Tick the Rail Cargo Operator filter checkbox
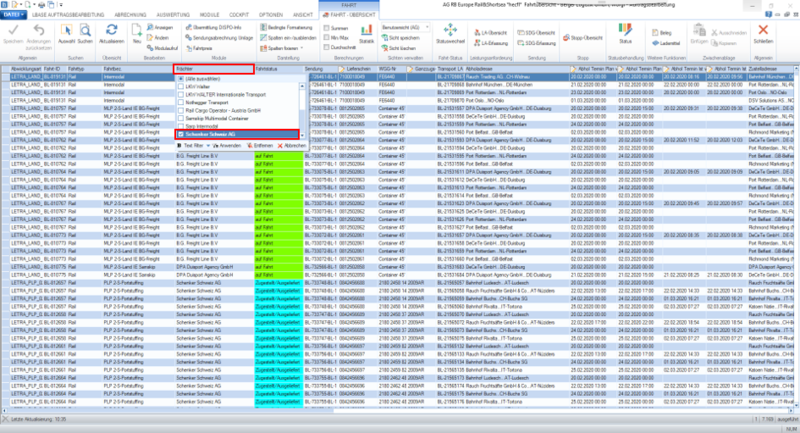Screen dimensions: 800x433 pyautogui.click(x=181, y=110)
